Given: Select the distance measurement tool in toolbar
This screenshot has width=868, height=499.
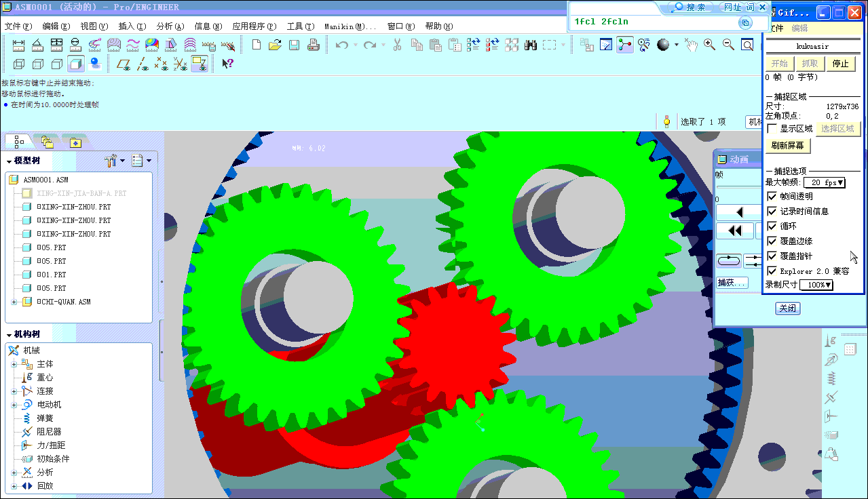Looking at the screenshot, I should coord(18,45).
